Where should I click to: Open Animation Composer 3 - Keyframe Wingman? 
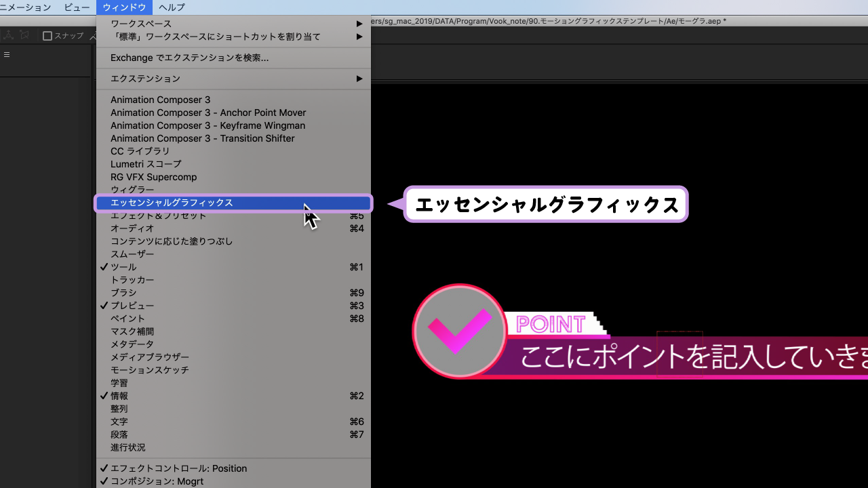click(208, 125)
